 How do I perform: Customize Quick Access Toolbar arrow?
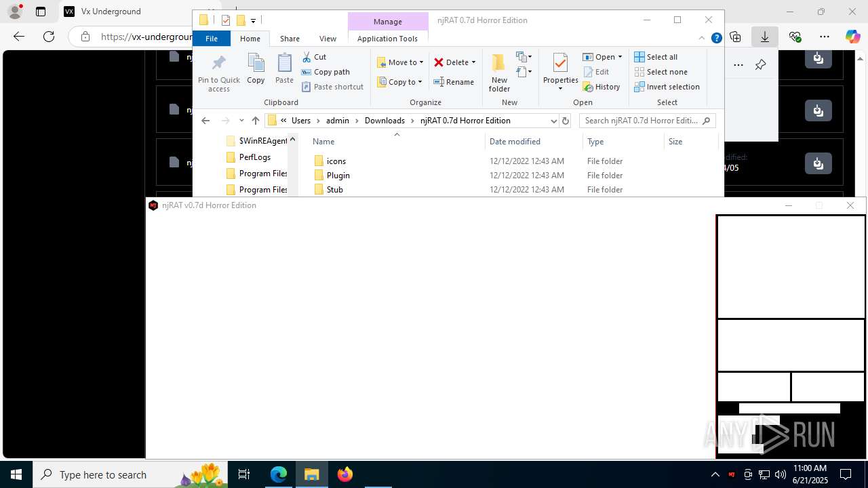point(253,21)
